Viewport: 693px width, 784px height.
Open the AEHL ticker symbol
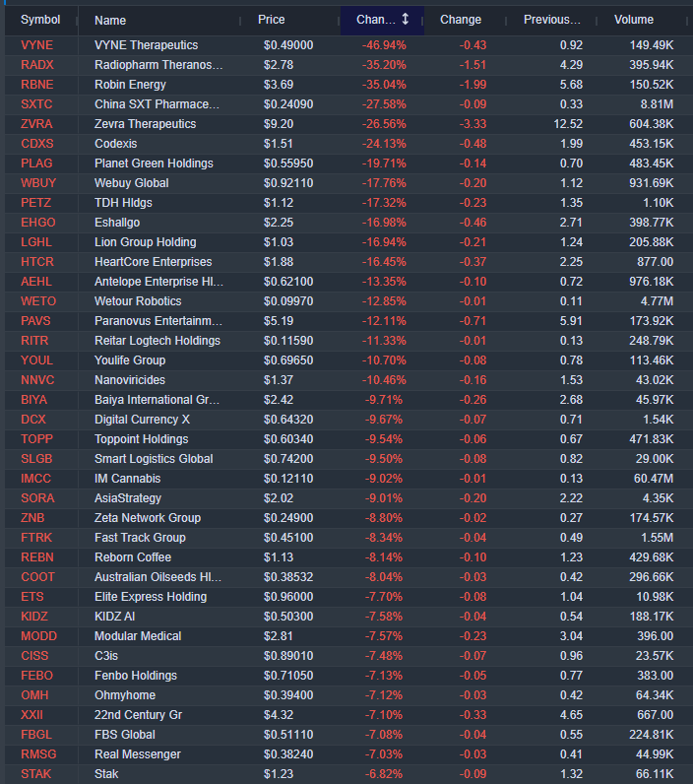point(36,282)
